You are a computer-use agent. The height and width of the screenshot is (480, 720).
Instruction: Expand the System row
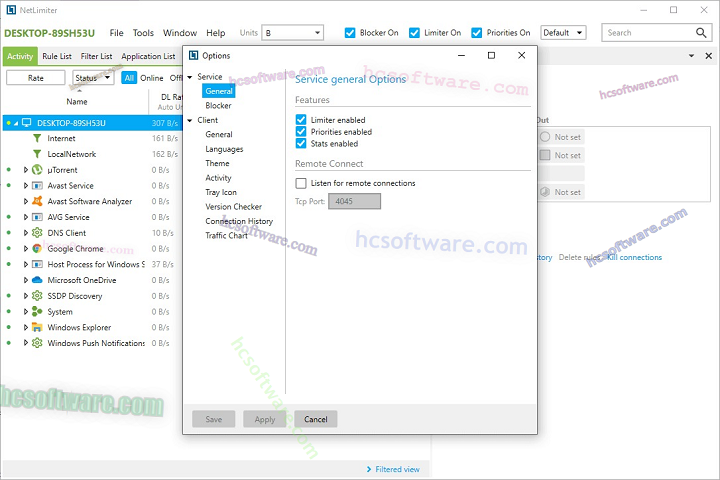pos(26,311)
